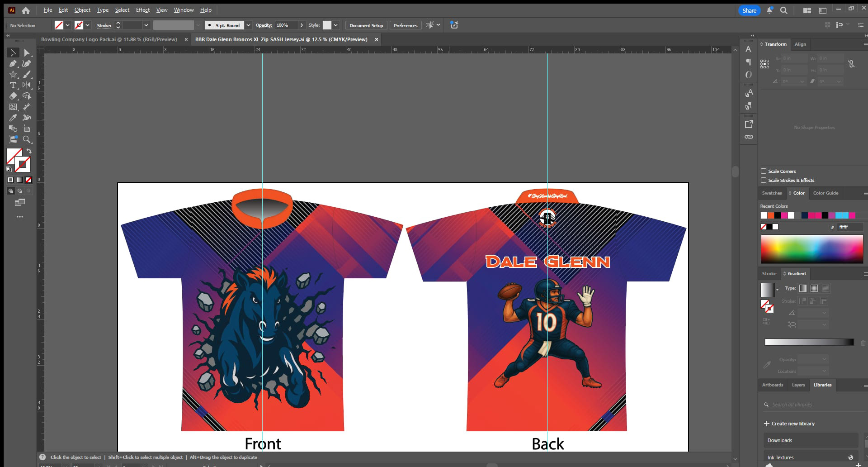Viewport: 868px width, 467px height.
Task: Open Transform panel options menu
Action: coord(865,44)
